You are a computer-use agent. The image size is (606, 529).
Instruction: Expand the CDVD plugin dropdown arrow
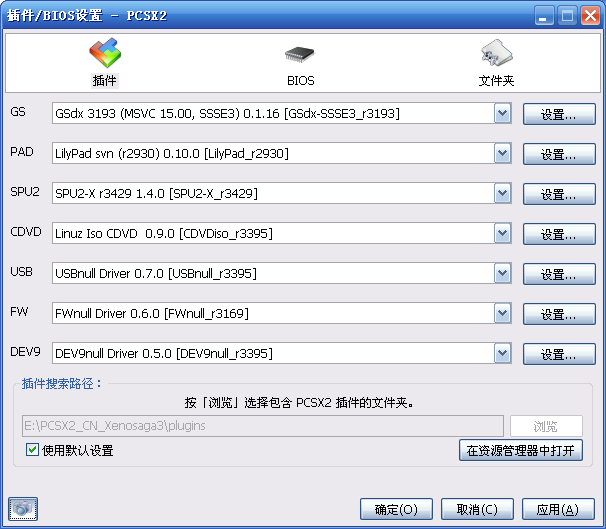pyautogui.click(x=502, y=233)
